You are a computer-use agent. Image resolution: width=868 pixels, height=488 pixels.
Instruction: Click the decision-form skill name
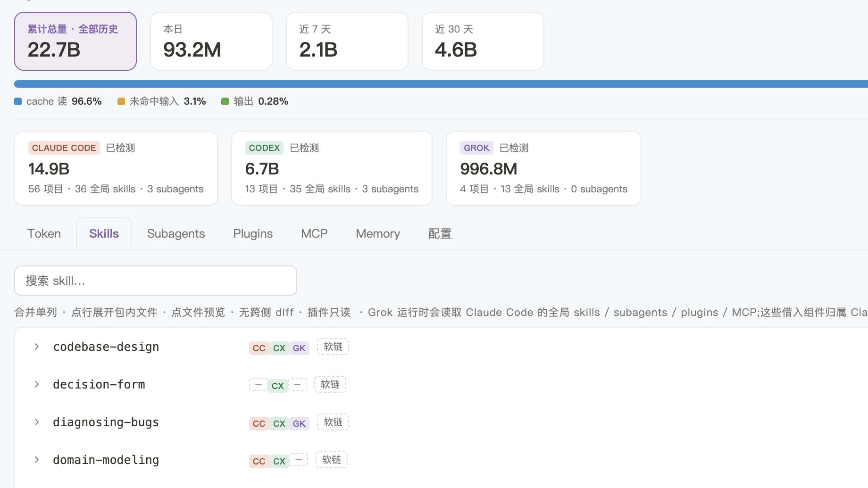[x=99, y=385]
